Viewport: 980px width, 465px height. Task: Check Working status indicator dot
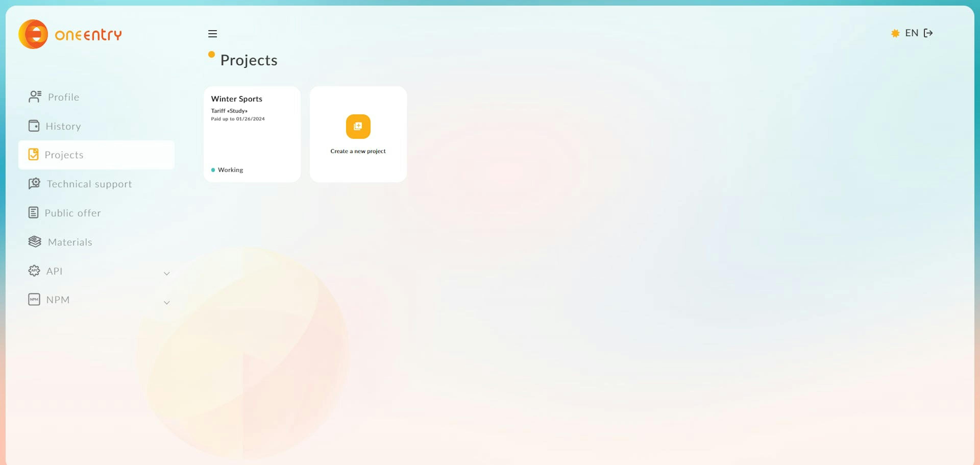pyautogui.click(x=213, y=170)
